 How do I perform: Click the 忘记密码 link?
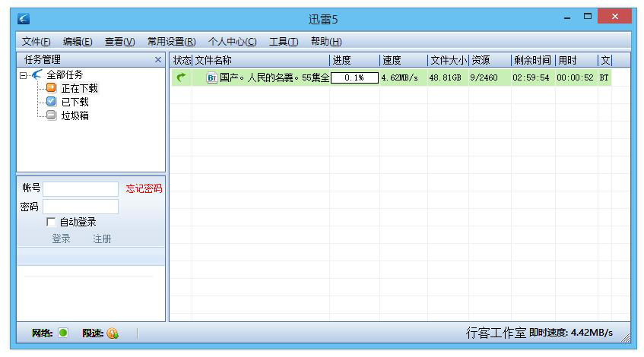coord(144,188)
